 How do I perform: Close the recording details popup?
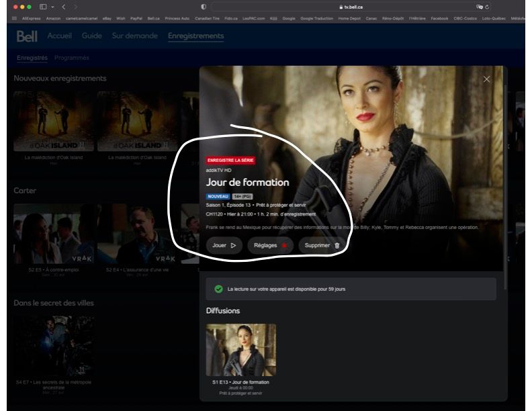coord(486,79)
